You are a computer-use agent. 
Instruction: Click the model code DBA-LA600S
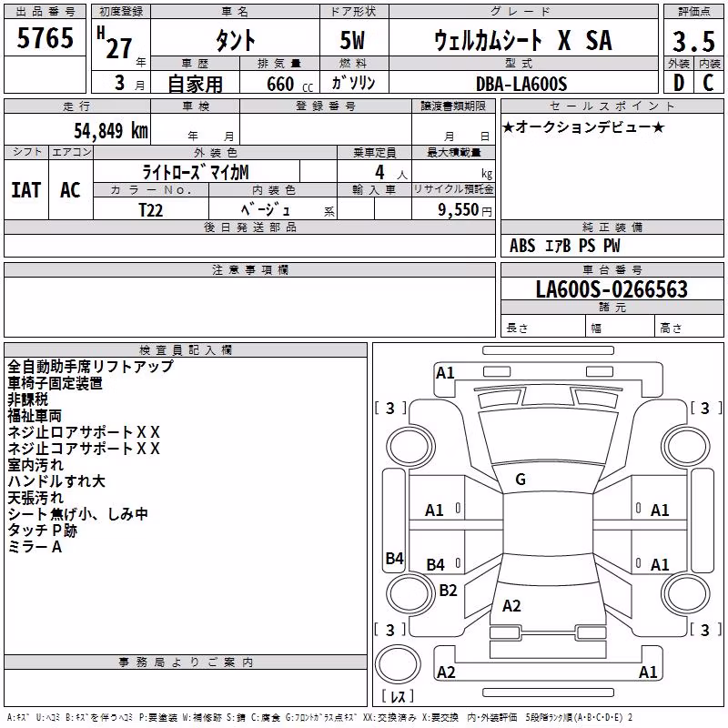coord(521,84)
